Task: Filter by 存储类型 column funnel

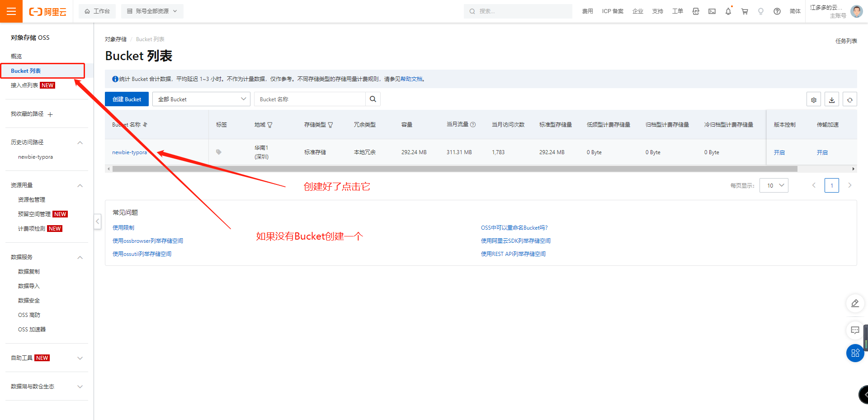Action: tap(330, 125)
